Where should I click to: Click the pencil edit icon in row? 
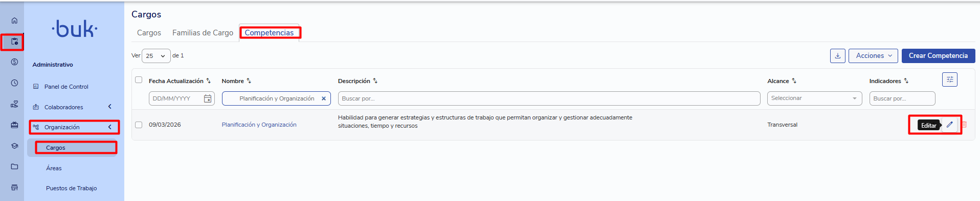click(949, 125)
